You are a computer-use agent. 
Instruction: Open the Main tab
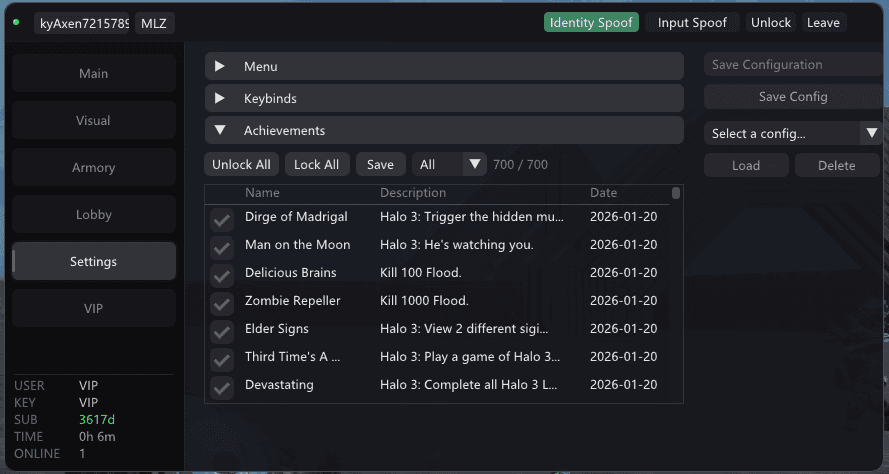[94, 73]
